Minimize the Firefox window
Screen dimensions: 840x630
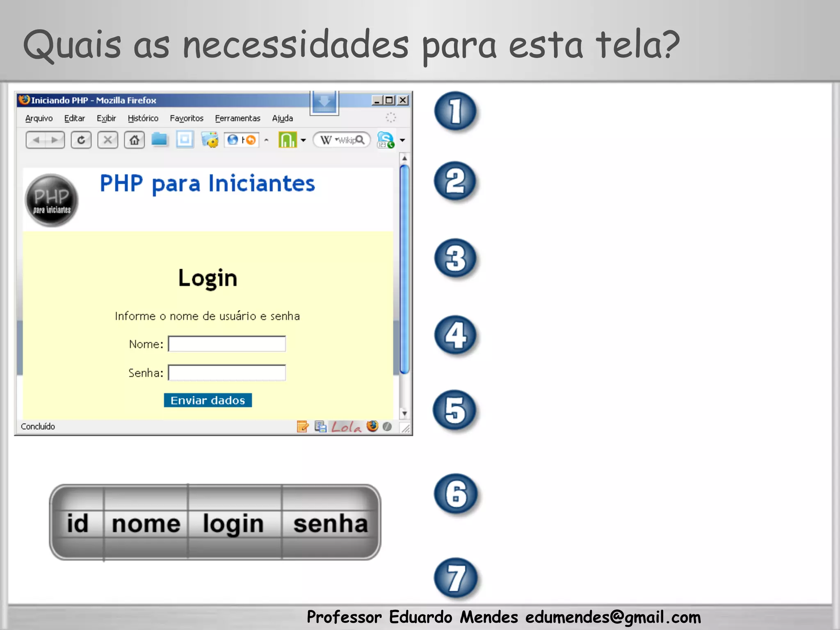377,100
